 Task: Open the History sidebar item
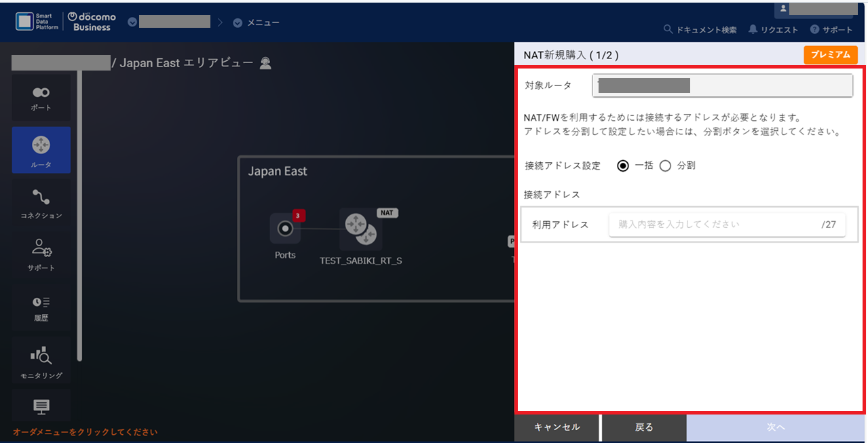(41, 307)
